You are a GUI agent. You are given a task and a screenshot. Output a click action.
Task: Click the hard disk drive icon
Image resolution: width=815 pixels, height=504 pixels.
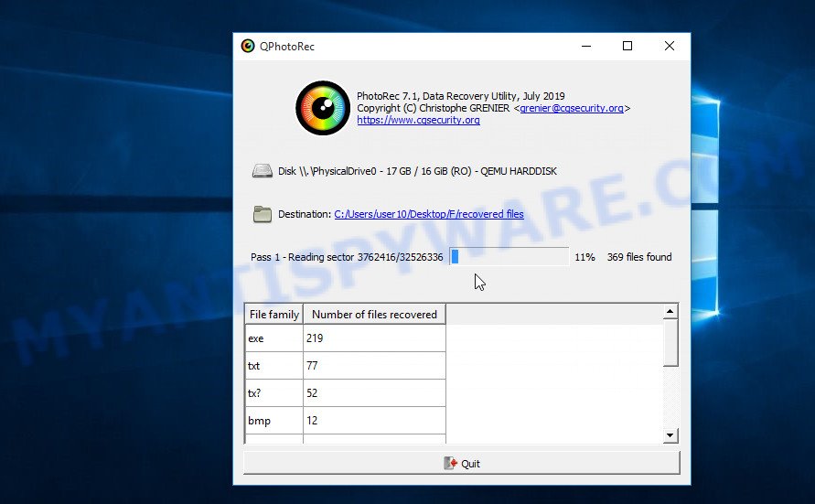[x=263, y=171]
